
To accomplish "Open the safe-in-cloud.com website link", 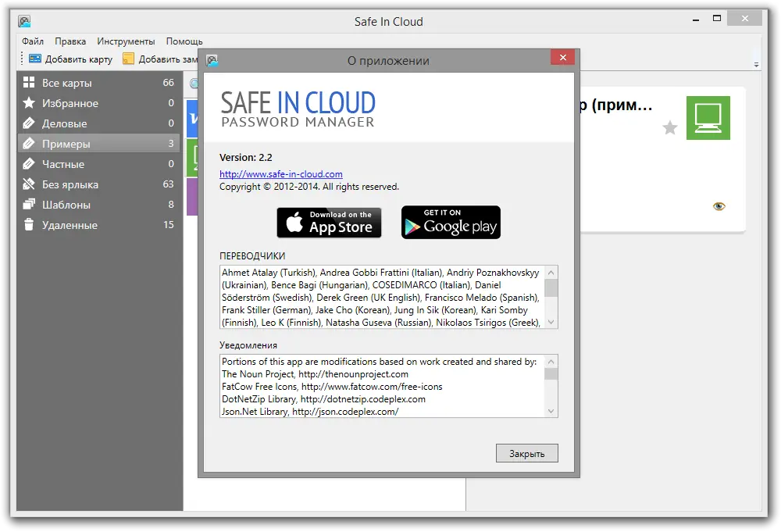I will click(281, 174).
